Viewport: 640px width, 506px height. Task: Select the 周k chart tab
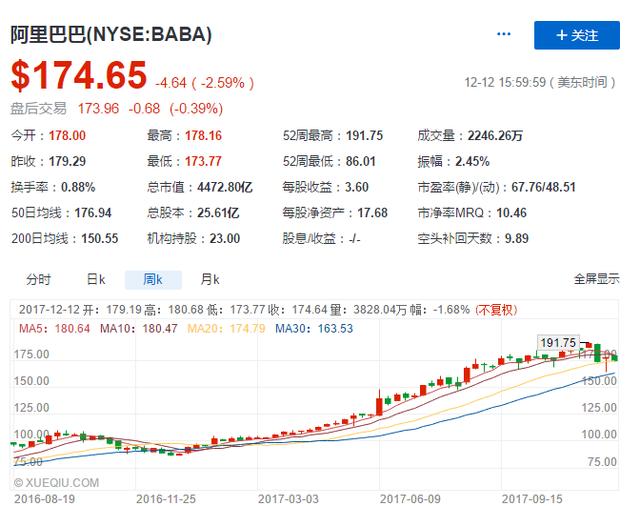(x=153, y=280)
